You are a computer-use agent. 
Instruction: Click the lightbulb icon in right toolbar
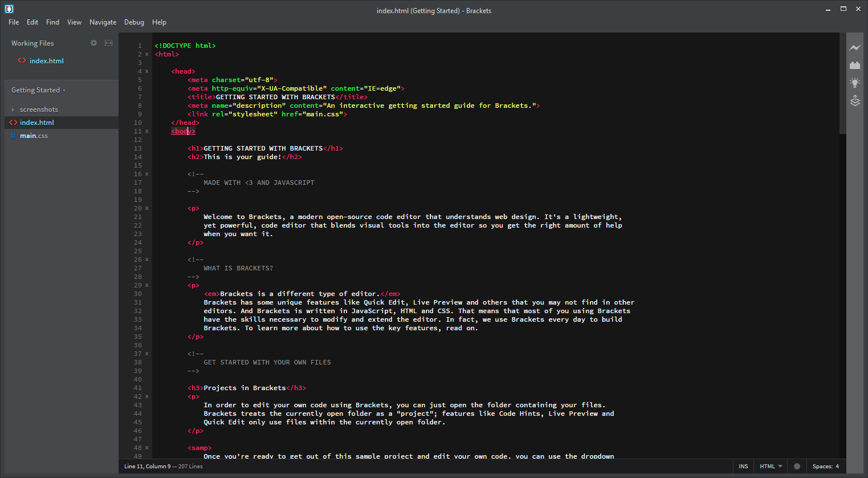(855, 83)
